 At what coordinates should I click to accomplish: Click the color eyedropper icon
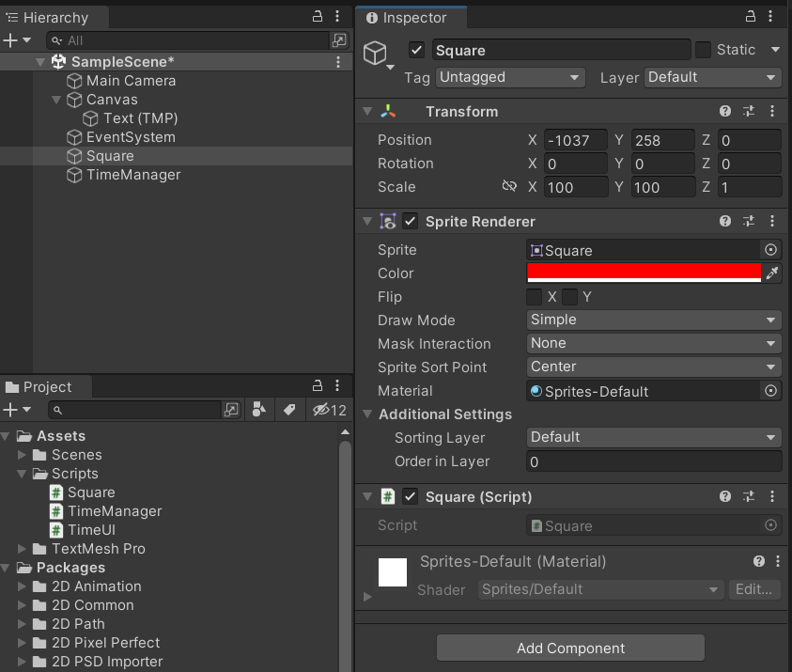772,273
